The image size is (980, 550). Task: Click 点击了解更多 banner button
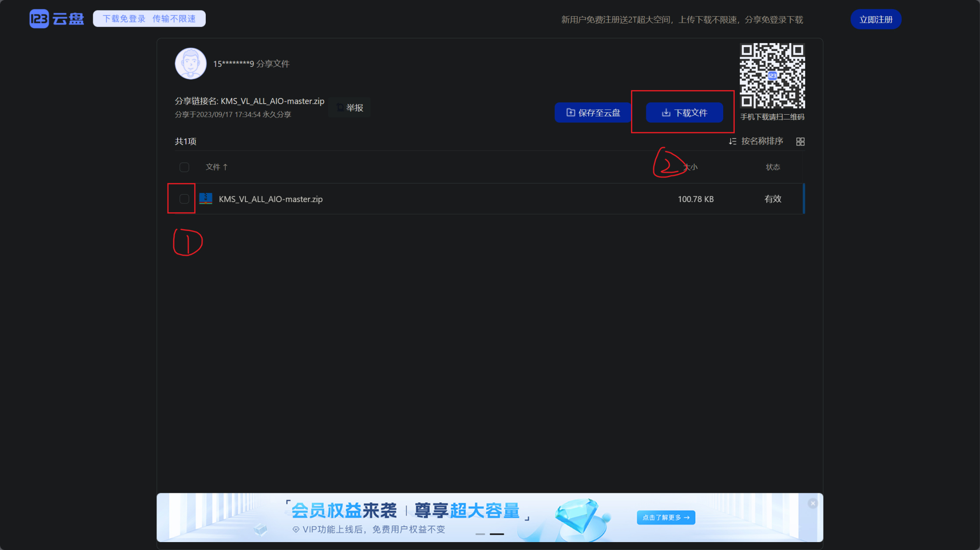pos(666,517)
